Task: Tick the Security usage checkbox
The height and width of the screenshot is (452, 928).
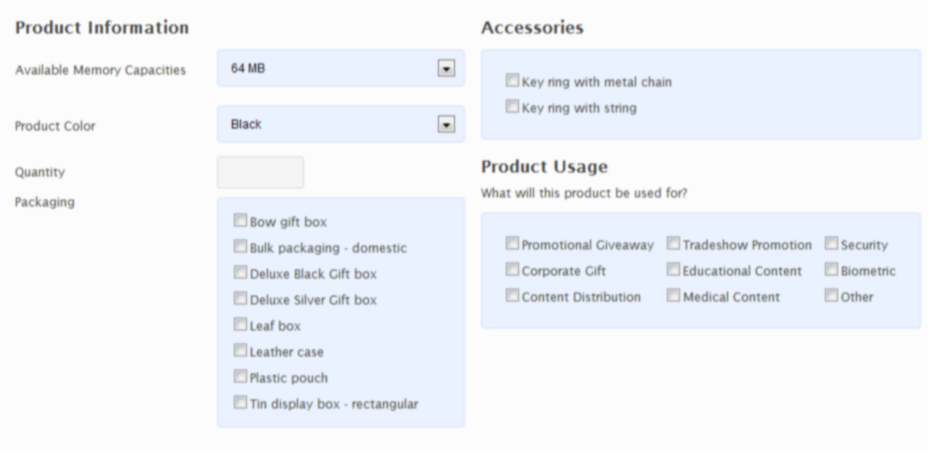Action: tap(832, 244)
